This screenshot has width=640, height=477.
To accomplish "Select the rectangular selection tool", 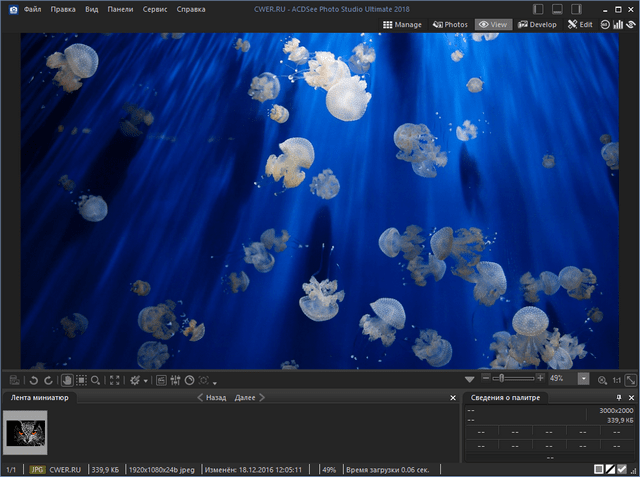I will click(81, 380).
